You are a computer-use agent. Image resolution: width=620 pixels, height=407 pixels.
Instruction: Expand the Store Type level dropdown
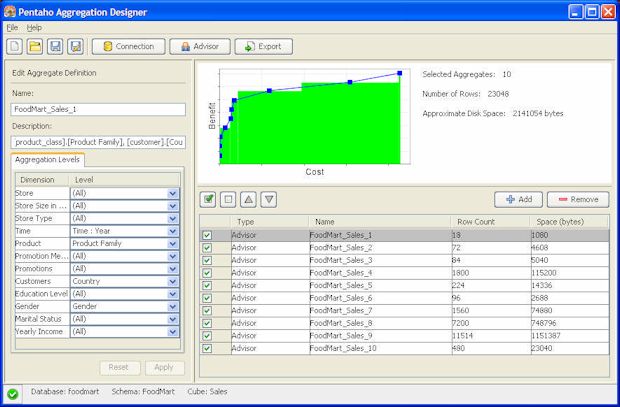point(172,219)
